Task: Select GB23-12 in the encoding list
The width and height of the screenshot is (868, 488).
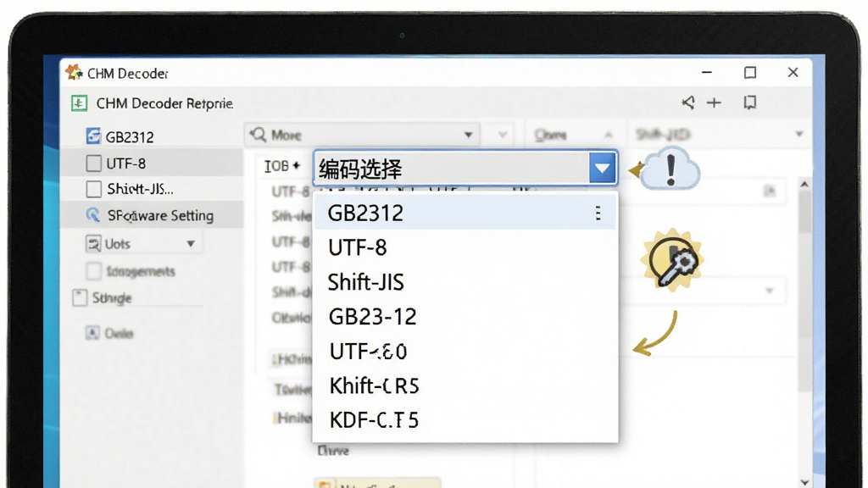Action: tap(465, 317)
